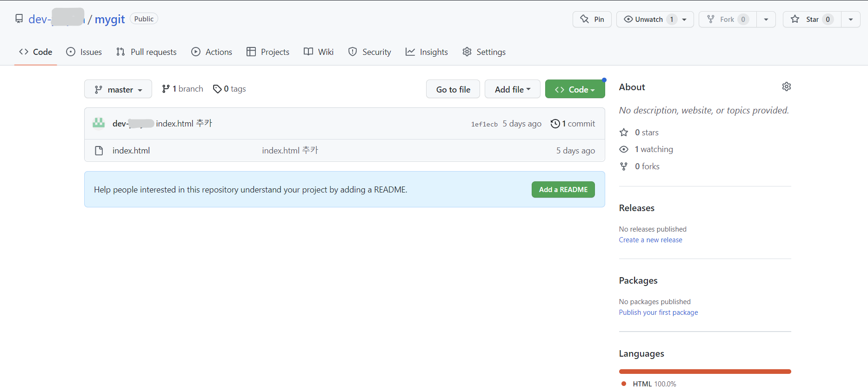Click the Fork count badge
The height and width of the screenshot is (392, 868).
click(743, 20)
